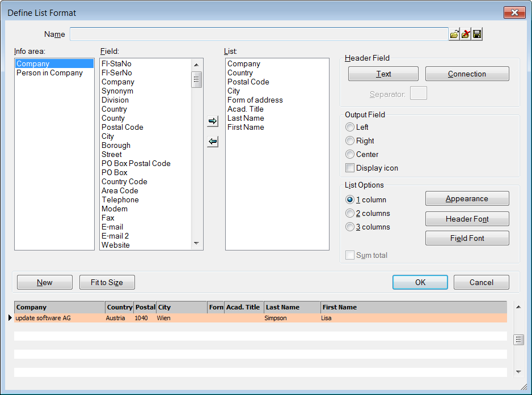Click preview grid scroll-down arrow
Viewport: 532px width, 395px height.
click(518, 372)
